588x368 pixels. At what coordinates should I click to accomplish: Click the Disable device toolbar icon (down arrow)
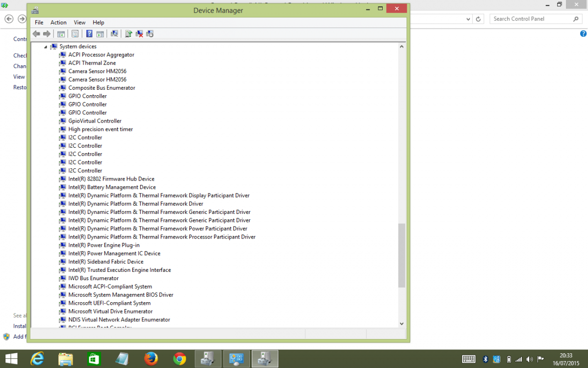pyautogui.click(x=150, y=34)
